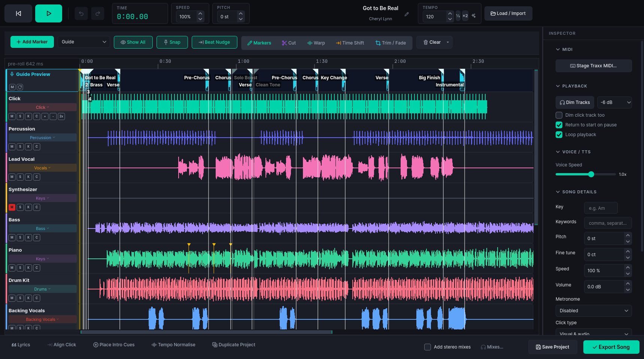644x359 pixels.
Task: Click the undo arrow icon
Action: (81, 13)
